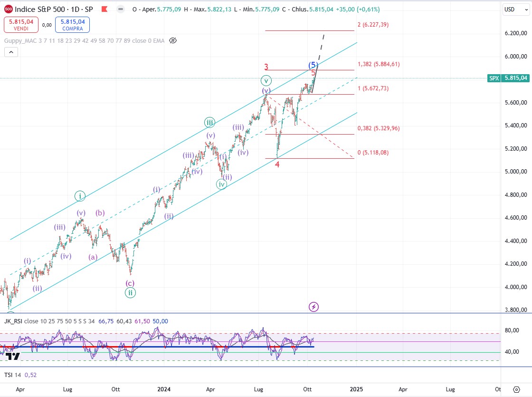
Task: Select the green circled iv wave label
Action: click(x=221, y=184)
